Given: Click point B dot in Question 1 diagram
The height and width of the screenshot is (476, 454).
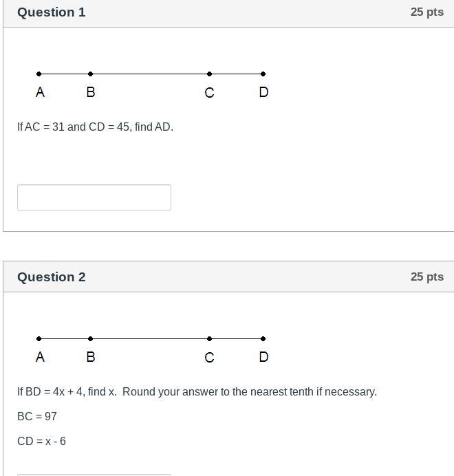Looking at the screenshot, I should click(91, 74).
